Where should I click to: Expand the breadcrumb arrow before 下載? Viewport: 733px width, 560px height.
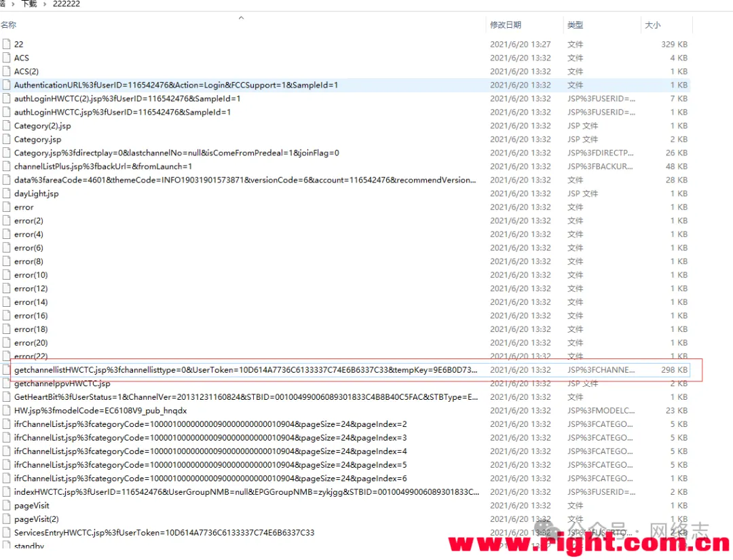tap(14, 4)
